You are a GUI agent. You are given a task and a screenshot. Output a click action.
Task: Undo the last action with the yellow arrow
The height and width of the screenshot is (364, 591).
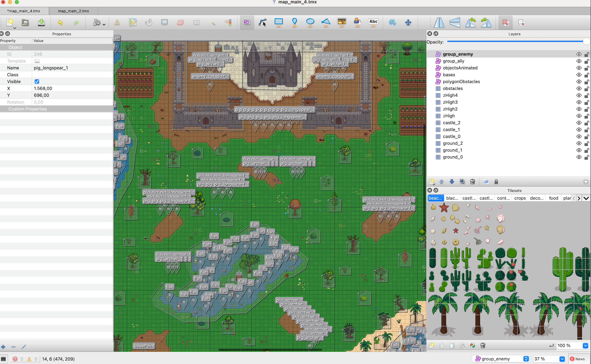[60, 22]
